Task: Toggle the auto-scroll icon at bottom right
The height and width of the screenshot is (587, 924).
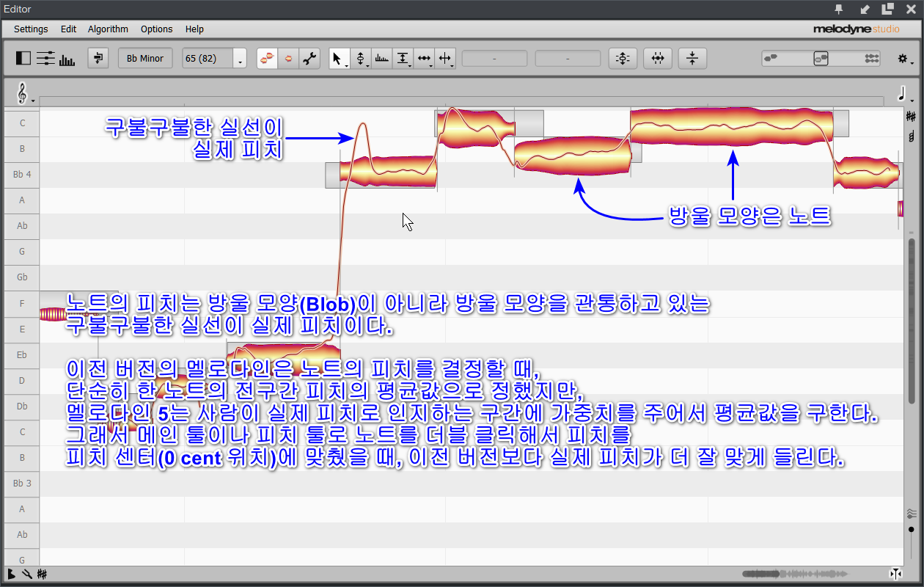Action: point(895,574)
